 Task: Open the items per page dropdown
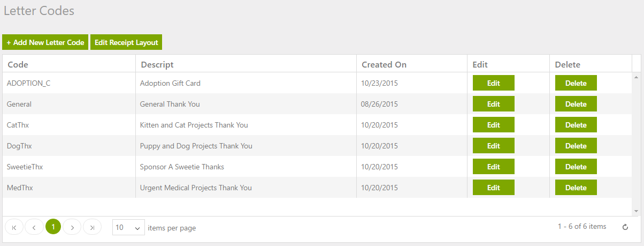tap(128, 227)
